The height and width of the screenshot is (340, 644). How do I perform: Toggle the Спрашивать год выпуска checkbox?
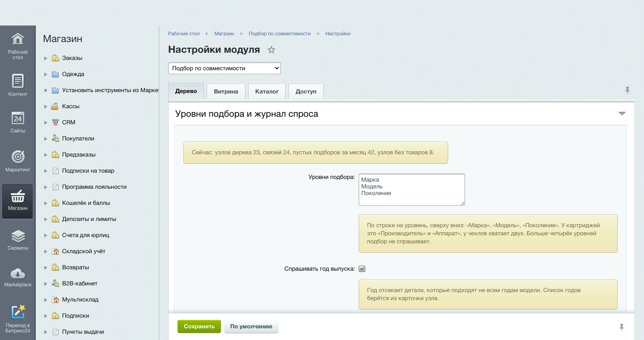[x=362, y=269]
